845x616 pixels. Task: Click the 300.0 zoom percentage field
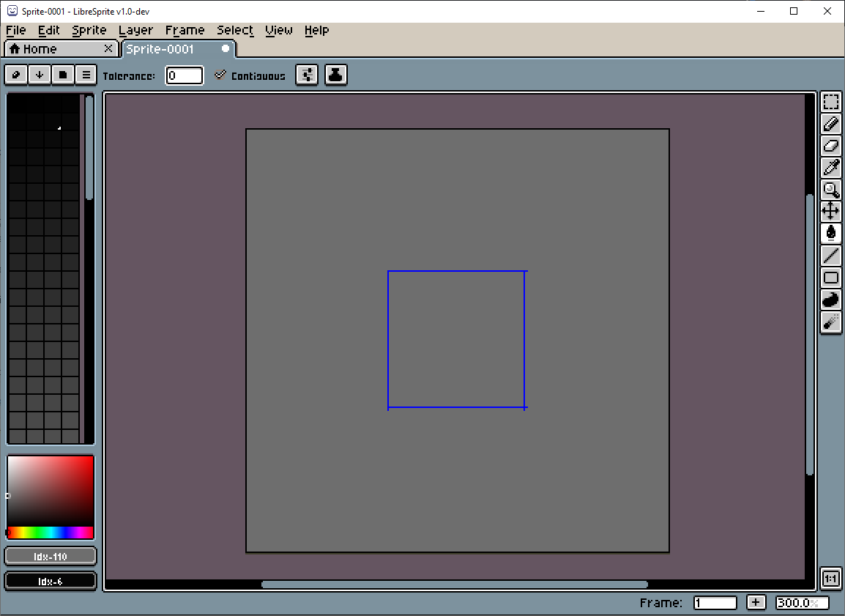click(802, 603)
